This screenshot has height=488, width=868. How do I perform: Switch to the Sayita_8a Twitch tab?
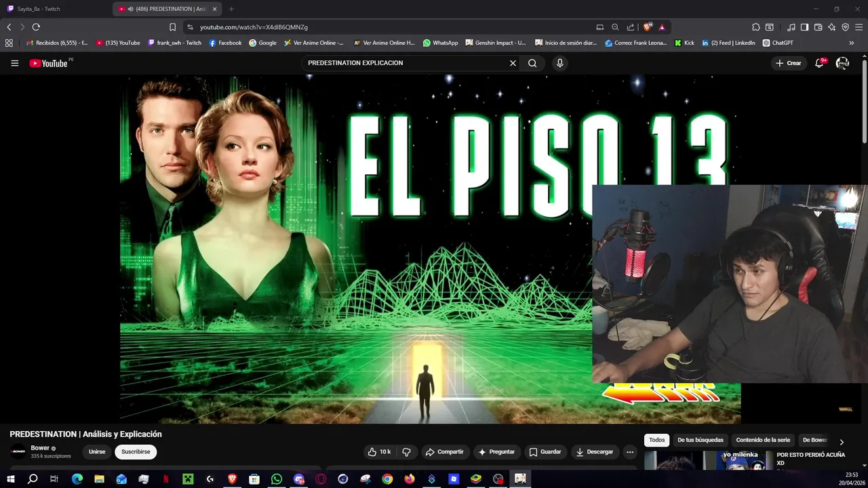54,9
